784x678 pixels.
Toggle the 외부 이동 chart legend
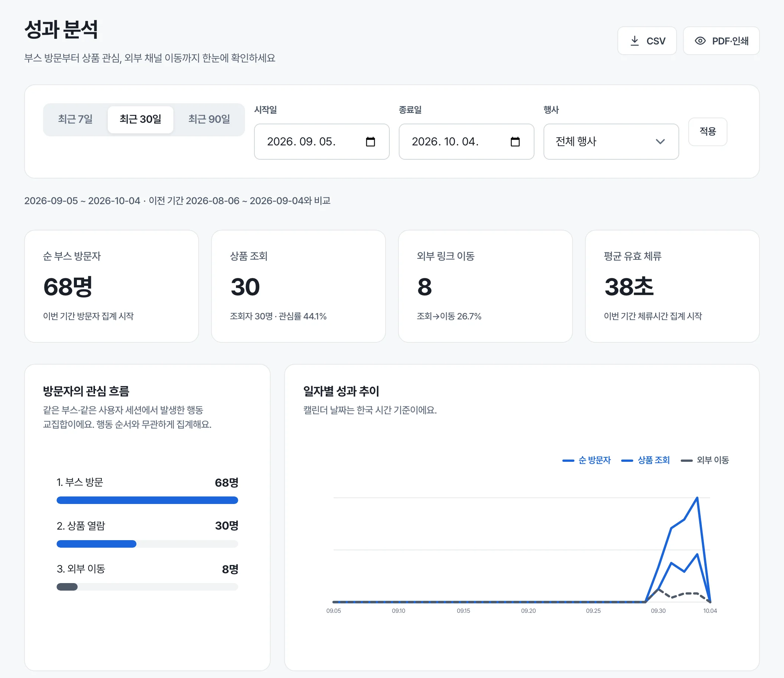[x=704, y=460]
